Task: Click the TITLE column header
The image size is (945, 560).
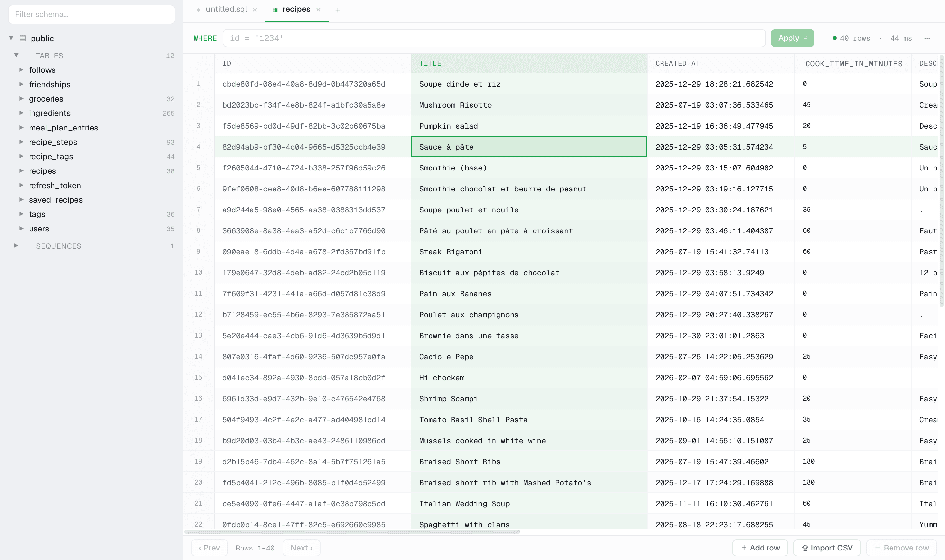Action: (x=529, y=63)
